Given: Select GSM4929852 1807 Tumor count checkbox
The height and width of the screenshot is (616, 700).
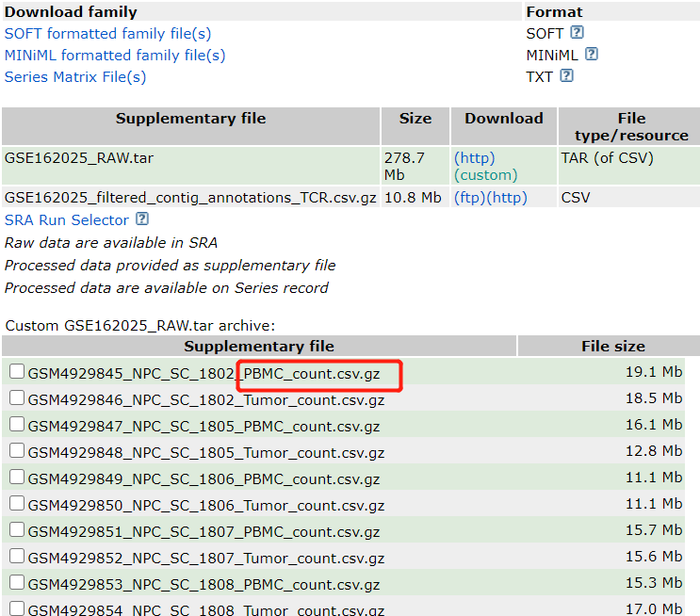Looking at the screenshot, I should (x=17, y=558).
